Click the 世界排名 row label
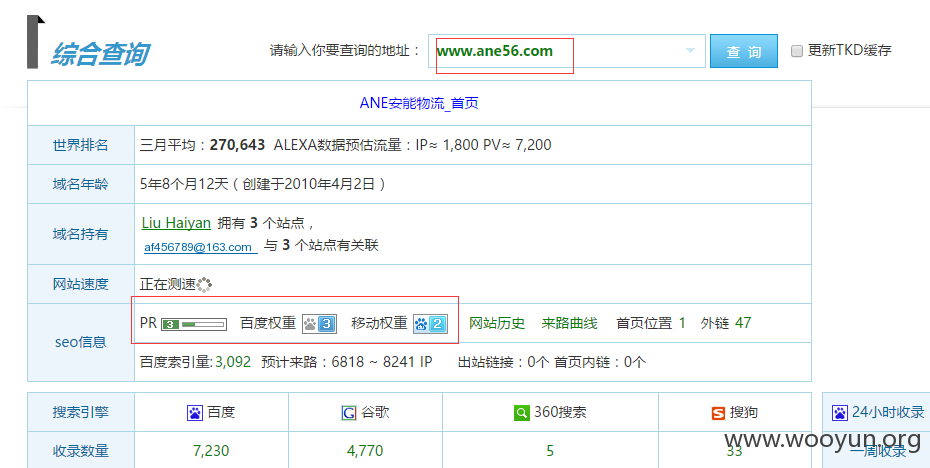 (x=81, y=145)
